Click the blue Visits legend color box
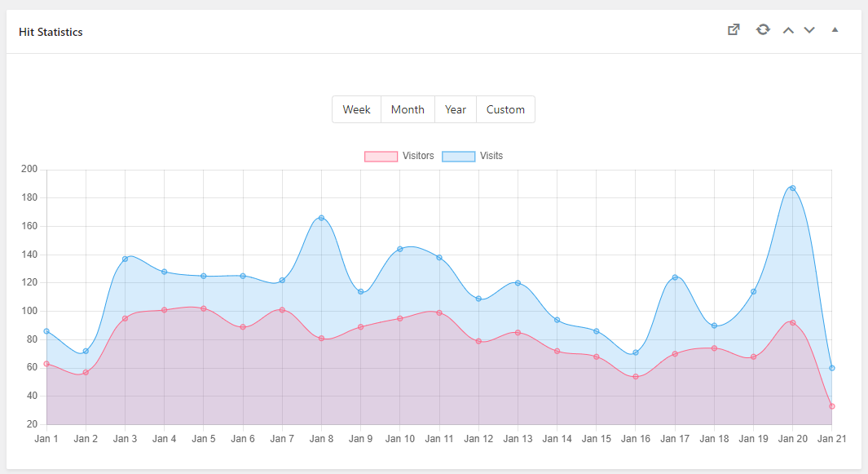Viewport: 868px width, 474px height. point(458,156)
